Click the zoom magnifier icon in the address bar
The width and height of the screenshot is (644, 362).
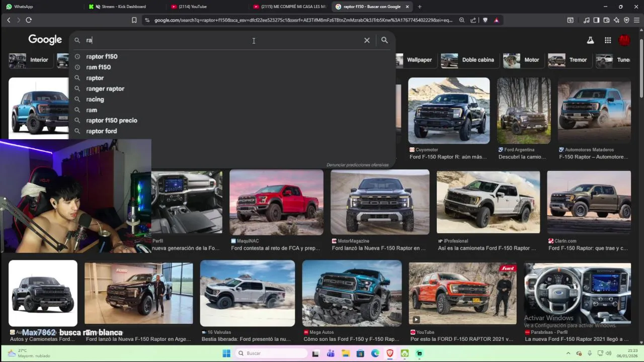pyautogui.click(x=462, y=20)
